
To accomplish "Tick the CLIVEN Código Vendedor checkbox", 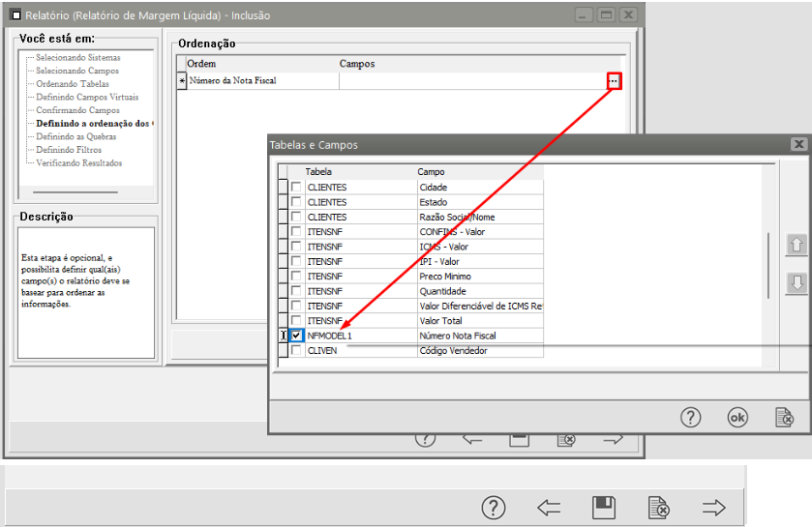I will (x=296, y=351).
